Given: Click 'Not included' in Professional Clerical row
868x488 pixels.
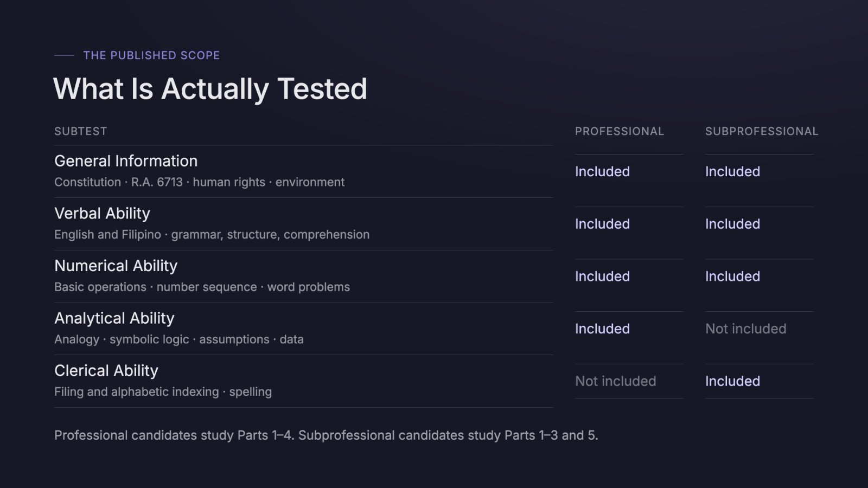Looking at the screenshot, I should 616,381.
